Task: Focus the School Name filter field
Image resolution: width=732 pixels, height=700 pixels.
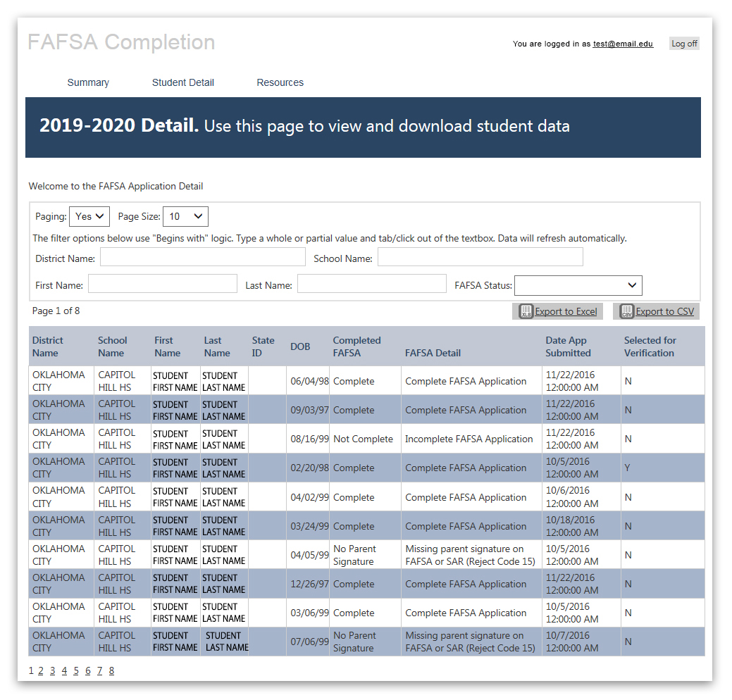Action: [x=480, y=256]
